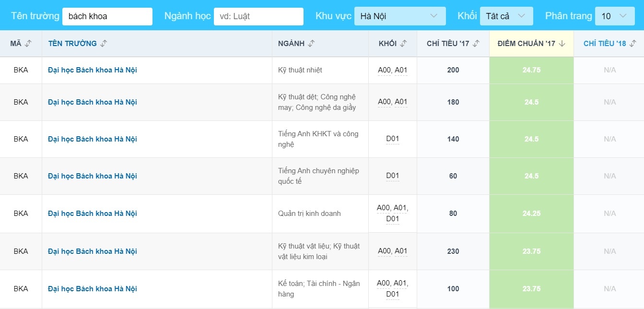This screenshot has height=309, width=644.
Task: Expand the Khối Tất cả dropdown
Action: [506, 16]
